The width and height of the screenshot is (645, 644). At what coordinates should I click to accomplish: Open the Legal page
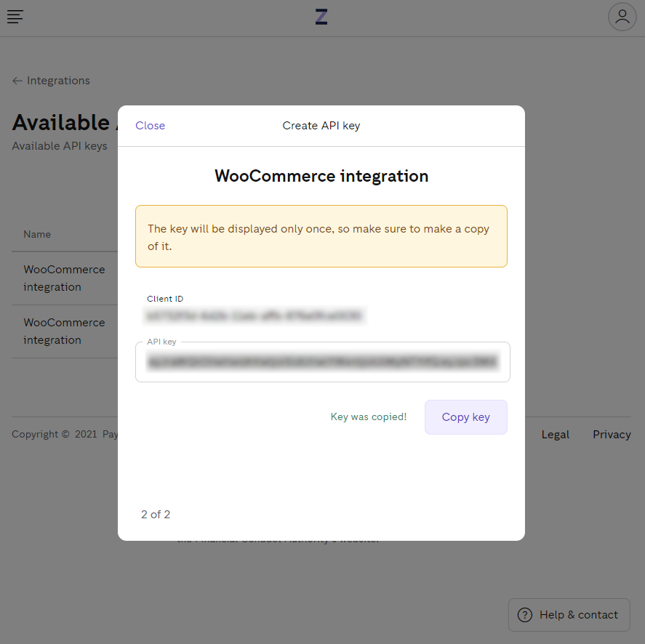[x=555, y=434]
